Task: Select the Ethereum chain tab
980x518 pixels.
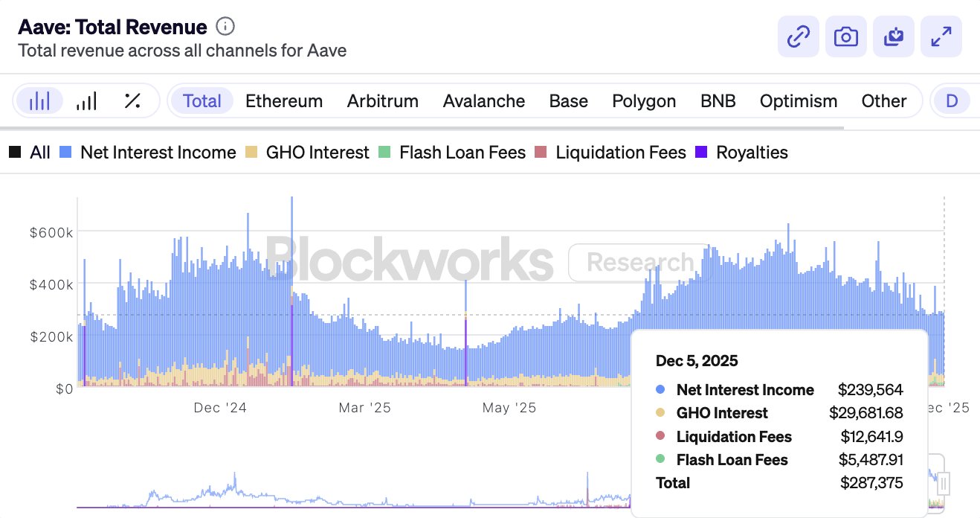Action: pos(284,100)
